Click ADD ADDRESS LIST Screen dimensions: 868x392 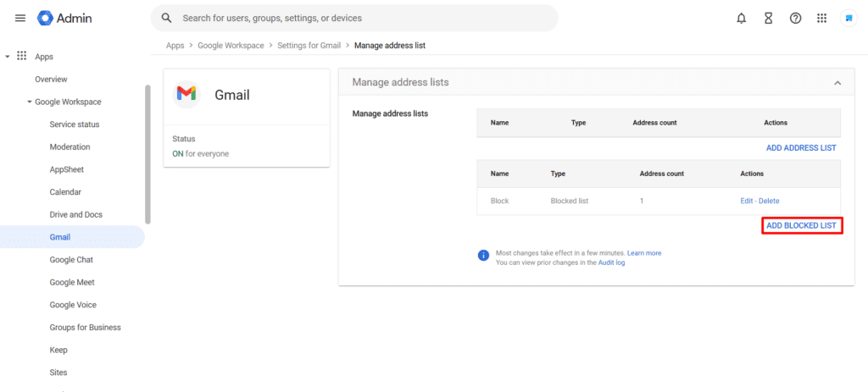[x=801, y=148]
